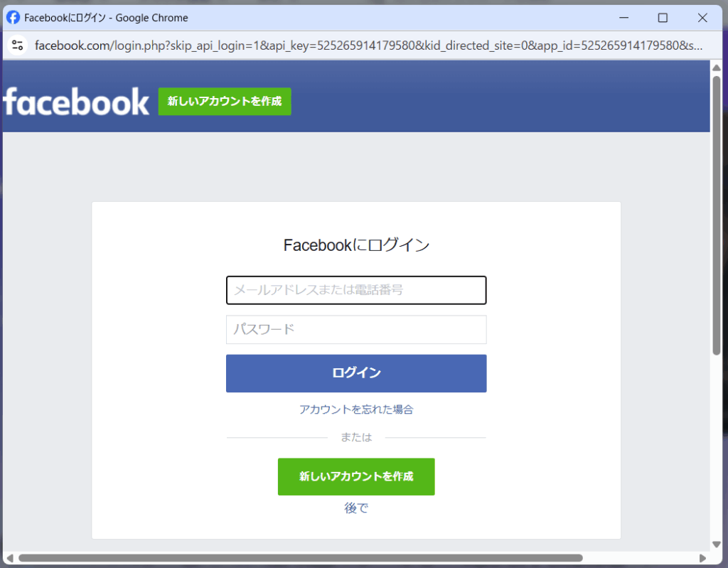Select the facebook.com URL in address bar

tap(368, 45)
